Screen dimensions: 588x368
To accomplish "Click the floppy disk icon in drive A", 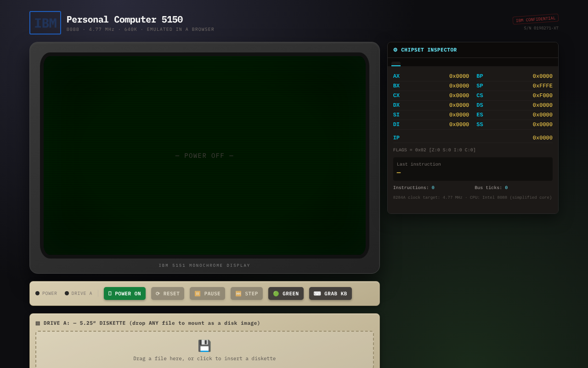I will point(204,346).
